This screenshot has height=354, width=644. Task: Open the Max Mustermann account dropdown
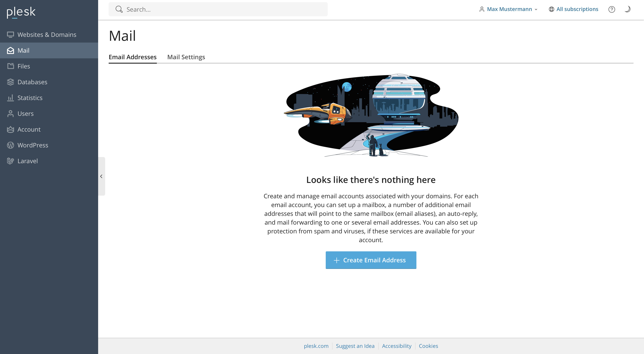[509, 9]
